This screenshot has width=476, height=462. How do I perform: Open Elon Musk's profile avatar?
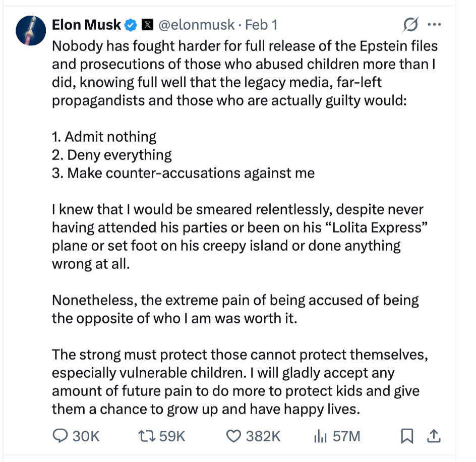point(31,30)
